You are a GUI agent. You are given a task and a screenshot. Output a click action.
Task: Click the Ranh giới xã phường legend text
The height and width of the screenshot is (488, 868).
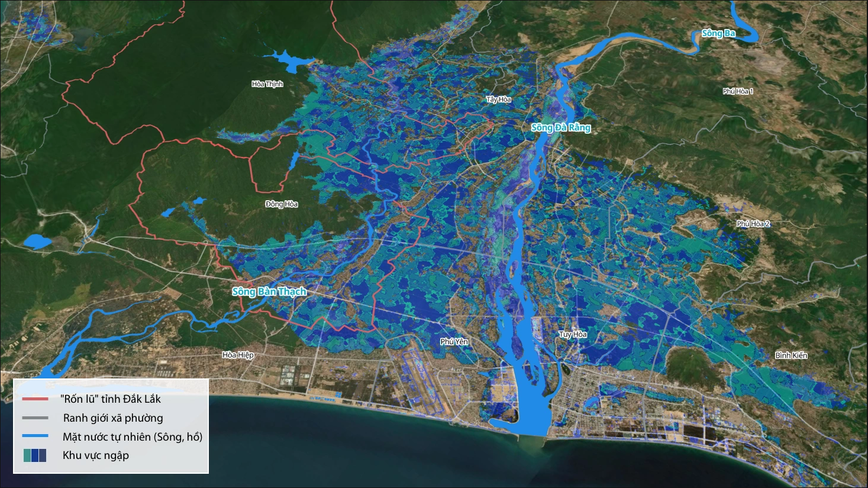tap(113, 418)
